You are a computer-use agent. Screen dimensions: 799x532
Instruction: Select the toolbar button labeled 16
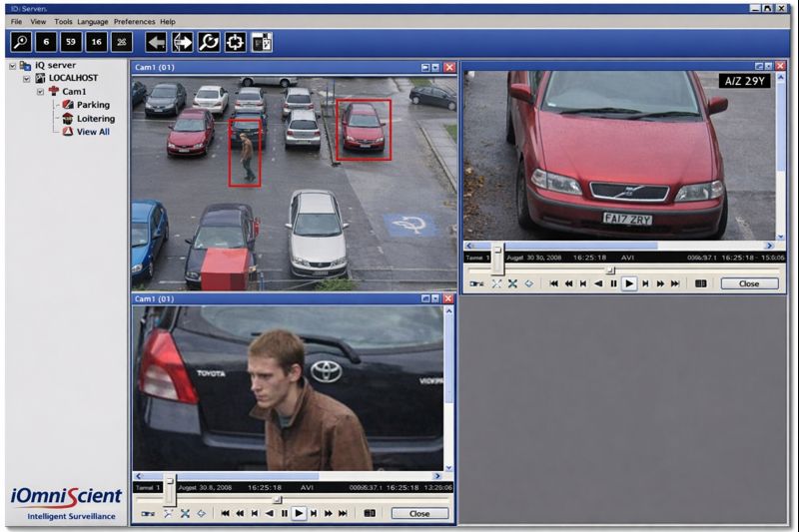pos(96,42)
